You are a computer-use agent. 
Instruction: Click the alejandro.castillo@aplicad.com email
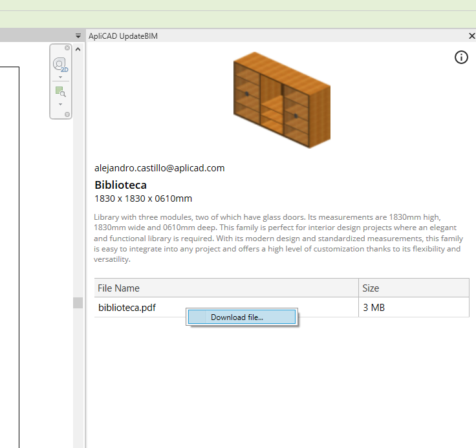(x=159, y=168)
